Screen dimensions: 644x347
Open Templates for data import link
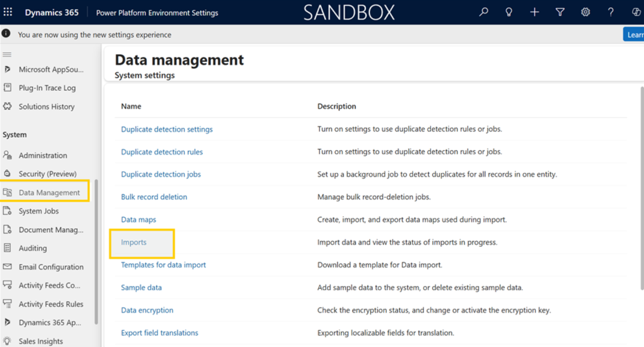pyautogui.click(x=163, y=265)
